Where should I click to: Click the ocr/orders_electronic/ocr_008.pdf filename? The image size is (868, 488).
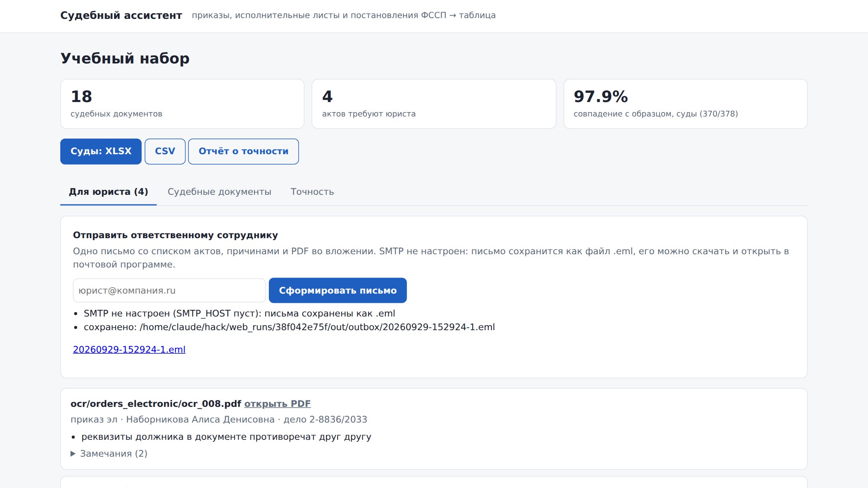pos(156,404)
